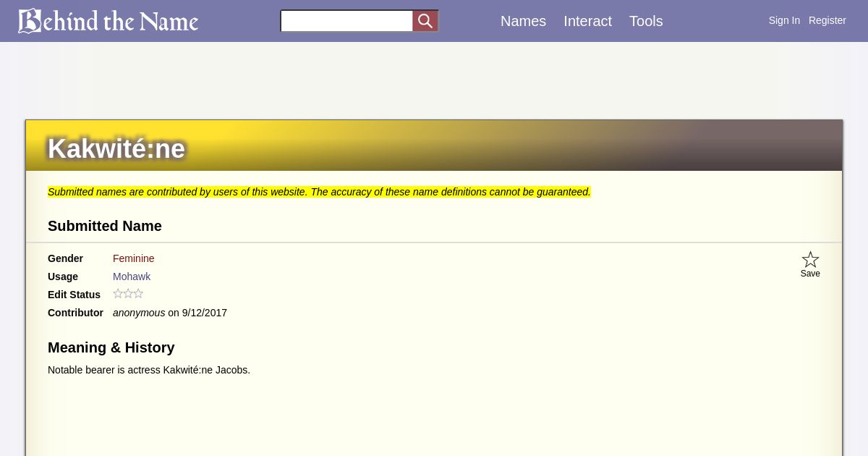Open the Register link
The width and height of the screenshot is (868, 456).
pos(827,20)
